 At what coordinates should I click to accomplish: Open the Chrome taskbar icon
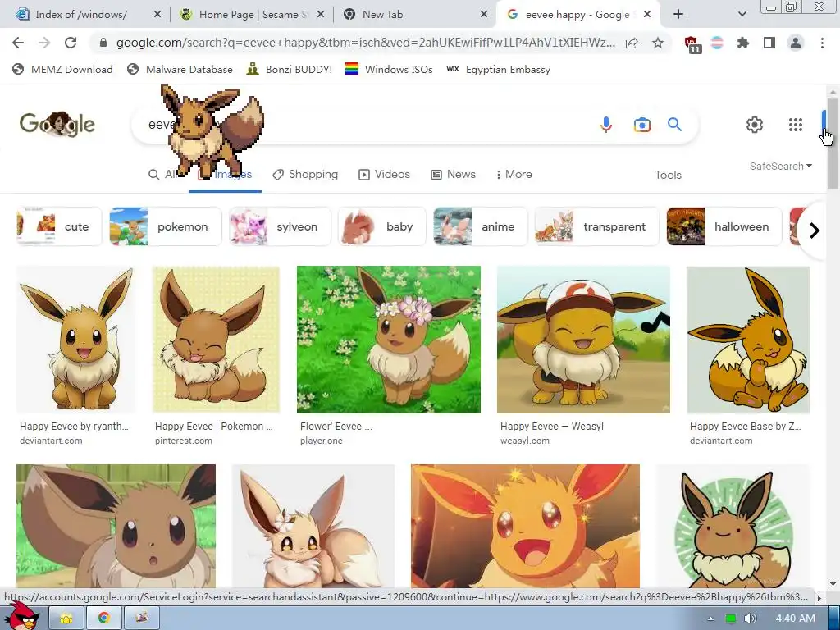(104, 619)
